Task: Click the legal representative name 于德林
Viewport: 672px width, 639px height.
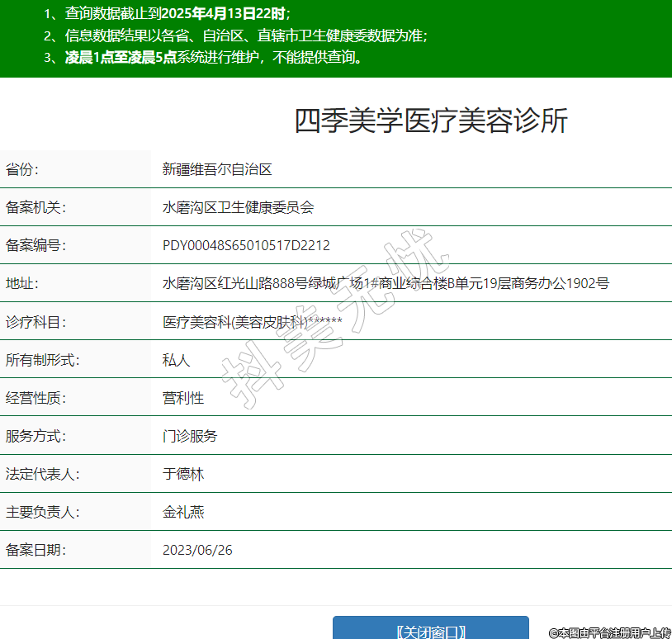Action: (182, 475)
